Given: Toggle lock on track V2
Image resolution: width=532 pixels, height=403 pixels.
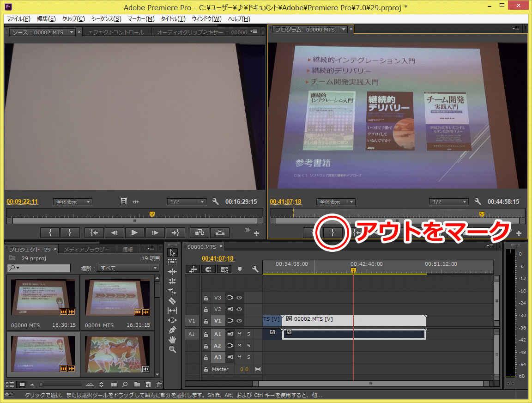Looking at the screenshot, I should point(206,309).
